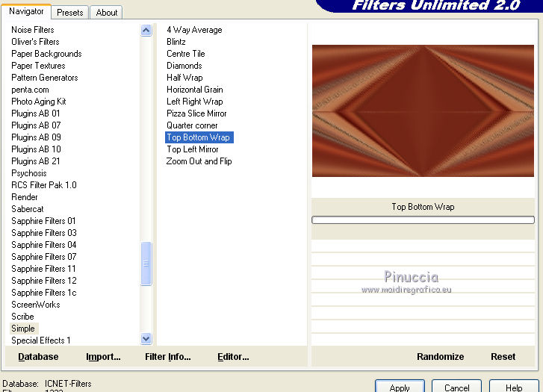Select Special Effects 1 category
Screen dimensions: 543x392
pyautogui.click(x=41, y=340)
